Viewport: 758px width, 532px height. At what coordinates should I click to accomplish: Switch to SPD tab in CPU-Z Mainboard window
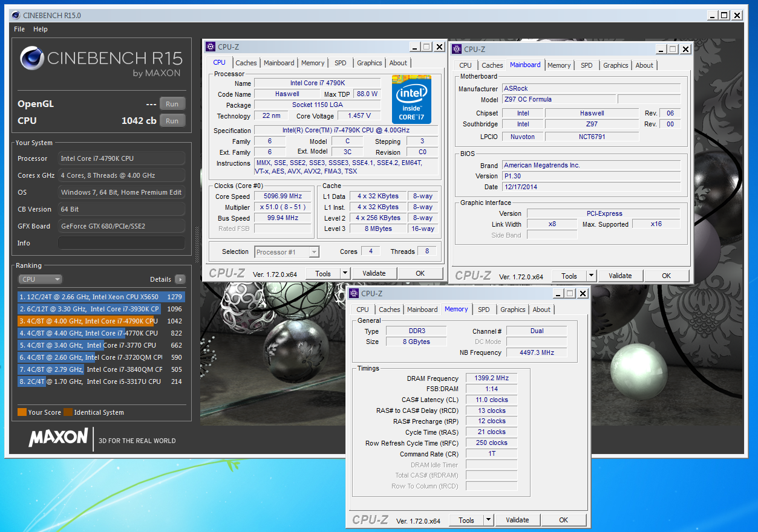point(587,65)
